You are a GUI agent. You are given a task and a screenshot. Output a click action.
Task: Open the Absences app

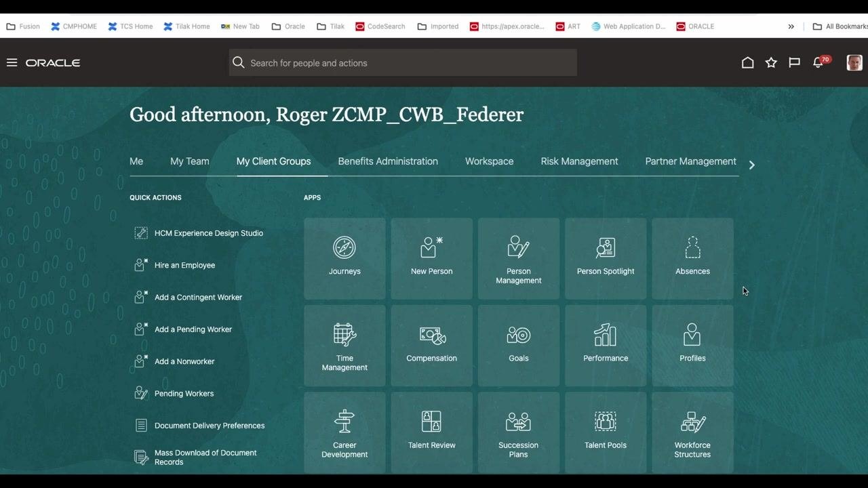point(692,258)
